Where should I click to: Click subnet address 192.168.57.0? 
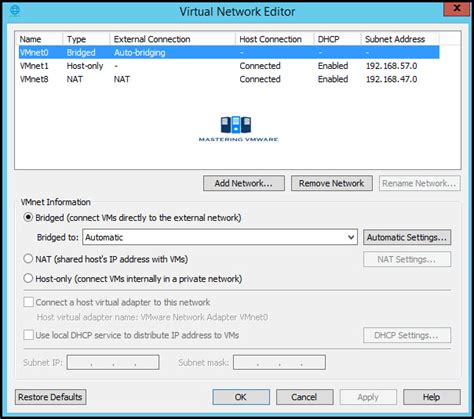tap(391, 66)
